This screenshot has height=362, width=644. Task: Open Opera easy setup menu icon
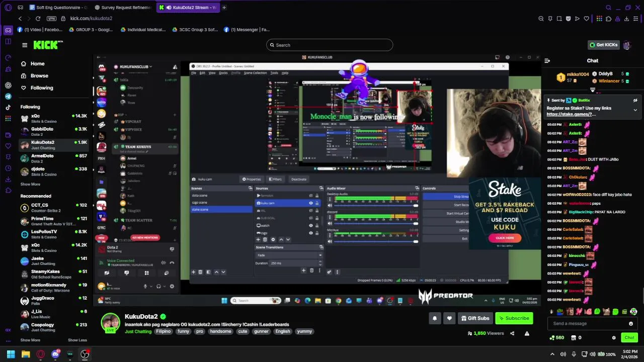click(636, 19)
